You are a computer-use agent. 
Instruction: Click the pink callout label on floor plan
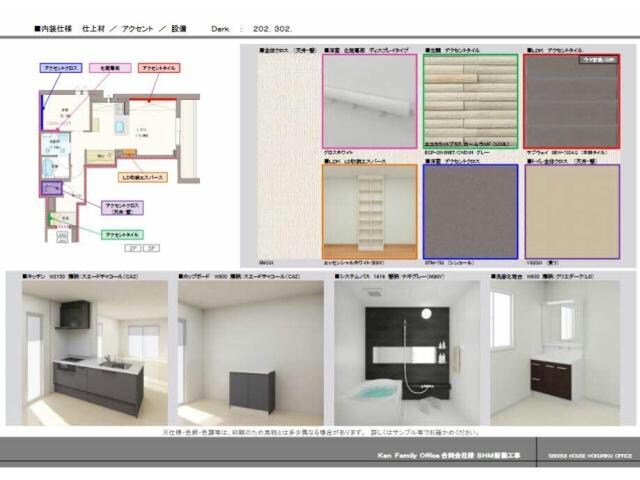[110, 67]
